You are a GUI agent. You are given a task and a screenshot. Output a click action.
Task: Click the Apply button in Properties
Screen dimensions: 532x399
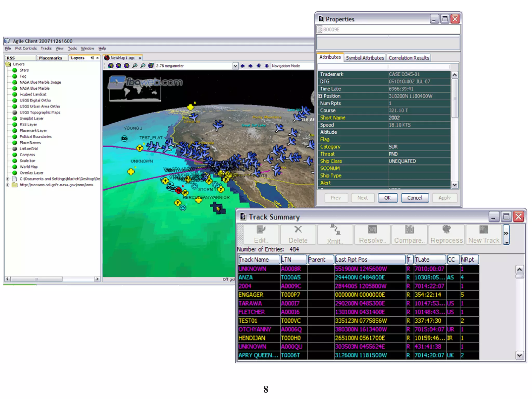(x=444, y=198)
